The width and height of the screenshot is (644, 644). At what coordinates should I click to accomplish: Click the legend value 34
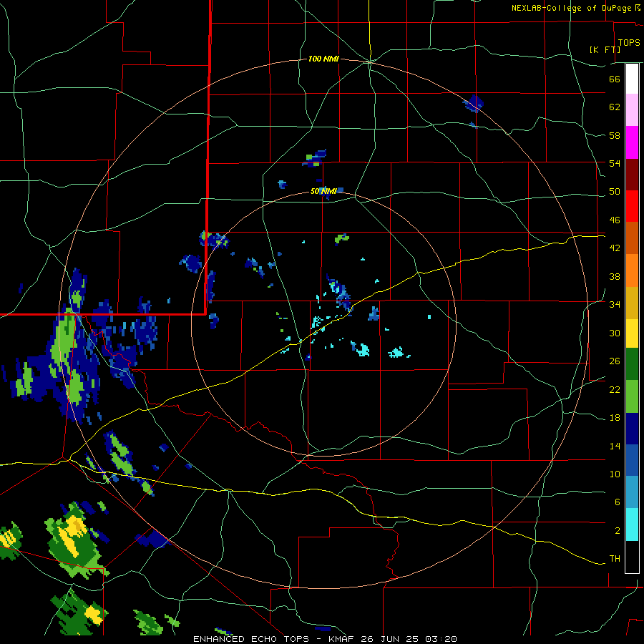pos(615,305)
